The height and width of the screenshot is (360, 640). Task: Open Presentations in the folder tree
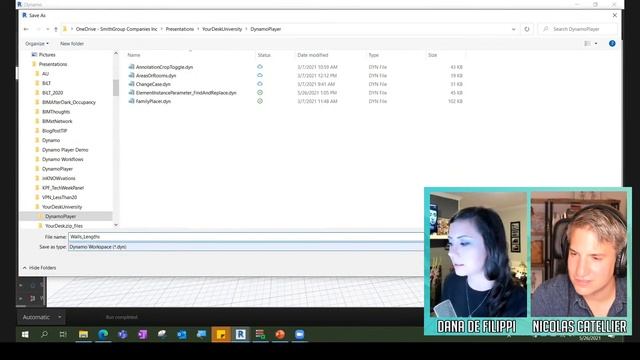[53, 64]
